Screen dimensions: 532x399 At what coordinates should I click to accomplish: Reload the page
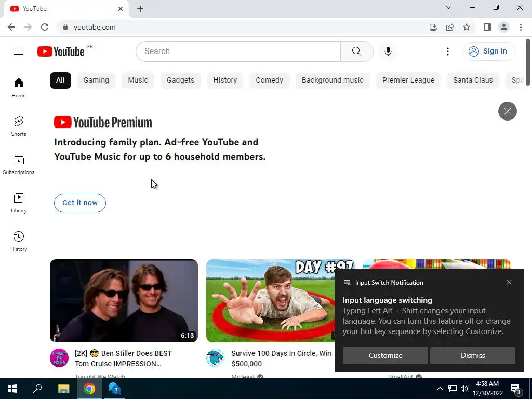click(x=45, y=27)
